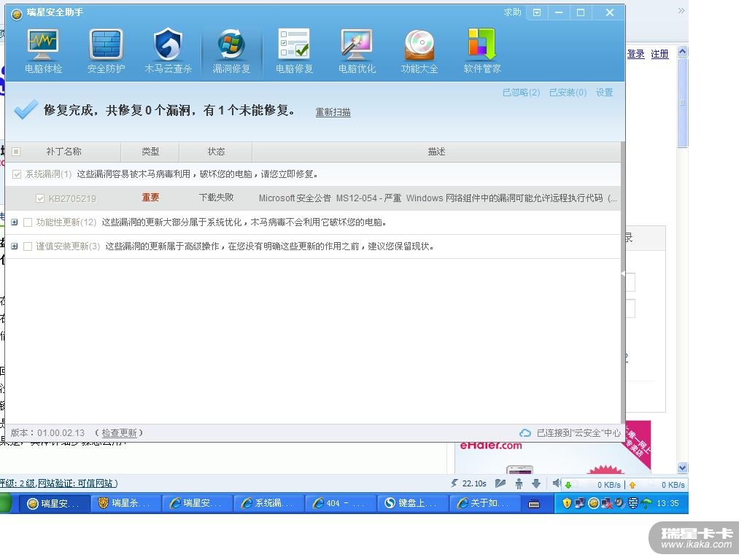Click the browser page load speed lightning icon
The image size is (747, 560).
pos(454,483)
